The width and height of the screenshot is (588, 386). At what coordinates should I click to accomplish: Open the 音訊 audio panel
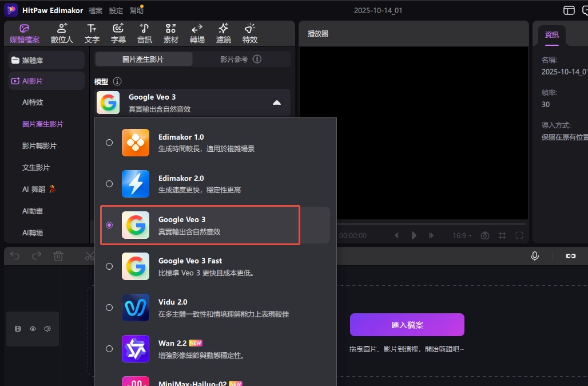[145, 34]
